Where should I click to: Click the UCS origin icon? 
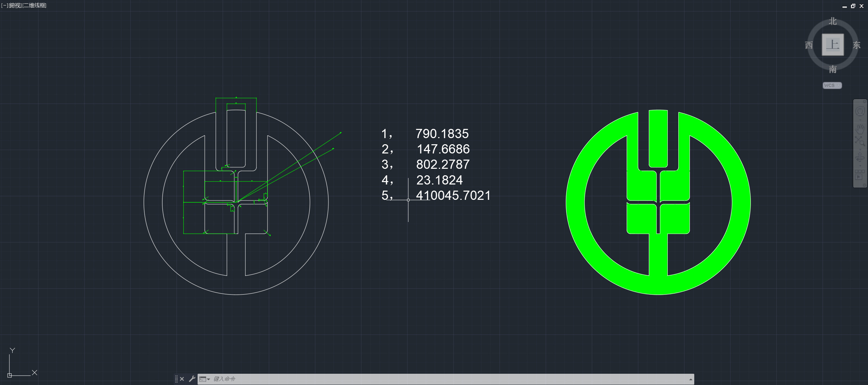[x=10, y=375]
